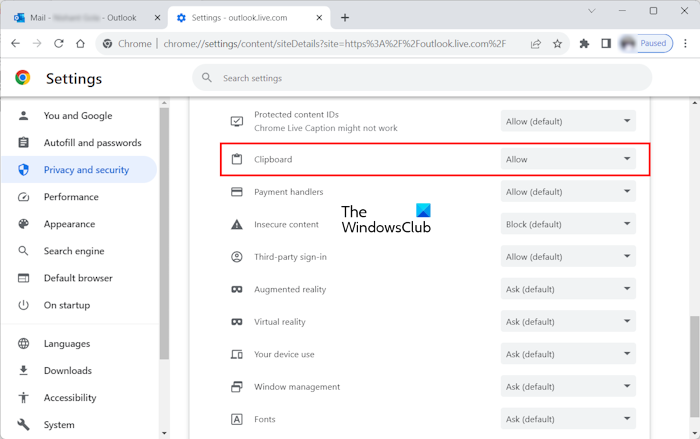This screenshot has height=439, width=700.
Task: Go back with the back arrow
Action: click(x=16, y=43)
